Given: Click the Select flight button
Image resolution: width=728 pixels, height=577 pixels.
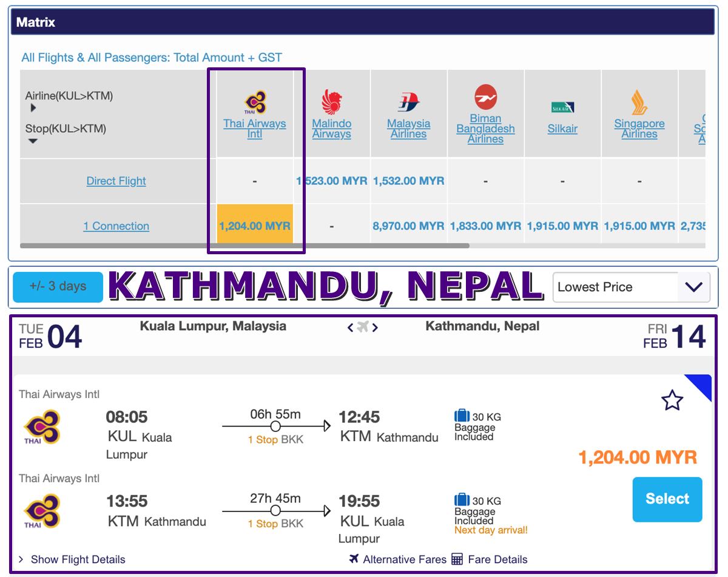Looking at the screenshot, I should [x=667, y=499].
